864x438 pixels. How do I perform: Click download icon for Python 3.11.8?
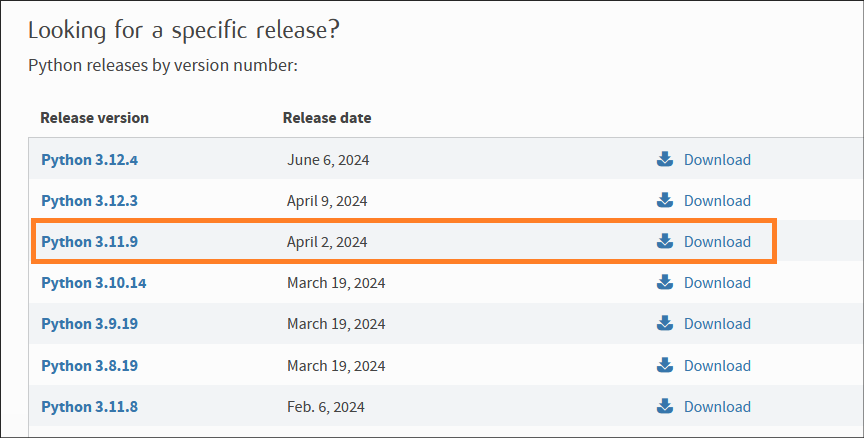pyautogui.click(x=665, y=406)
